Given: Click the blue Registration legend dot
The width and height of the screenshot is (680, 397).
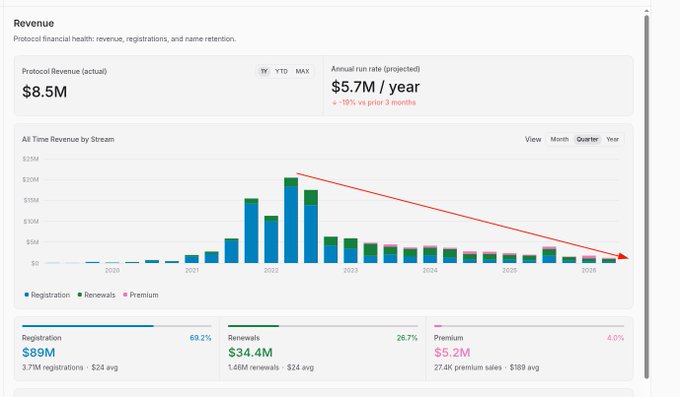Looking at the screenshot, I should 26,295.
